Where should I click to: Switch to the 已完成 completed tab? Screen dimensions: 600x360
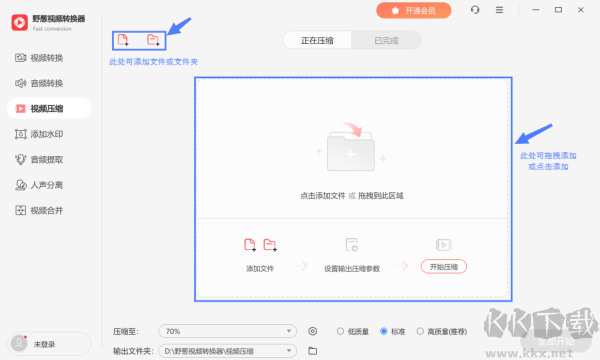point(386,40)
